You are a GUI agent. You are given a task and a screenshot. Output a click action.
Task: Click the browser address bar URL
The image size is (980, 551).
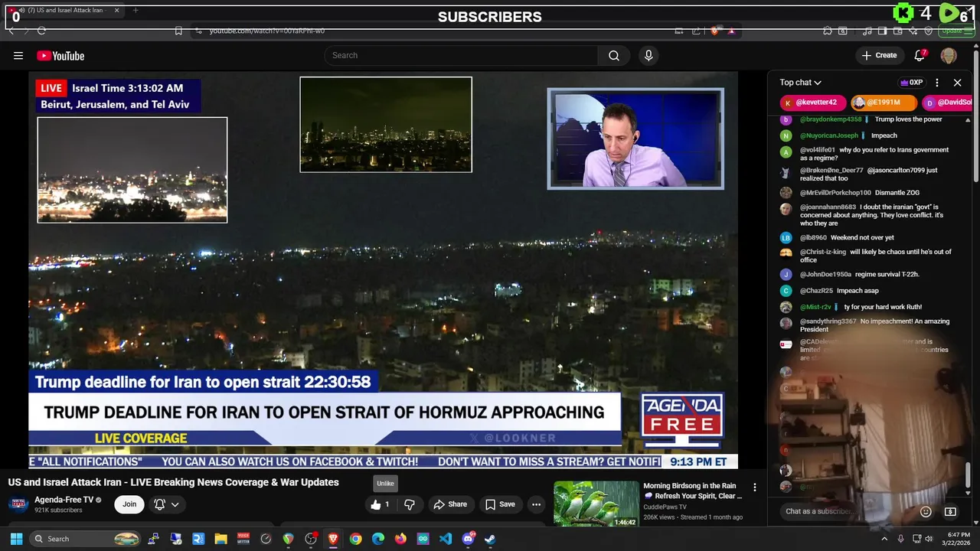click(x=267, y=31)
